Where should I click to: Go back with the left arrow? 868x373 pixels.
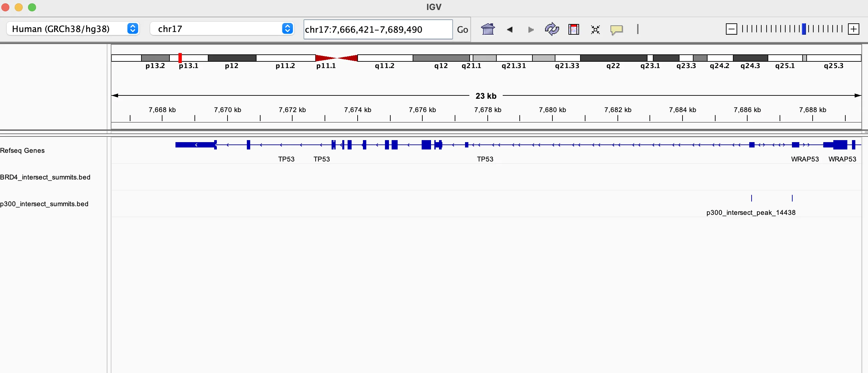[509, 30]
